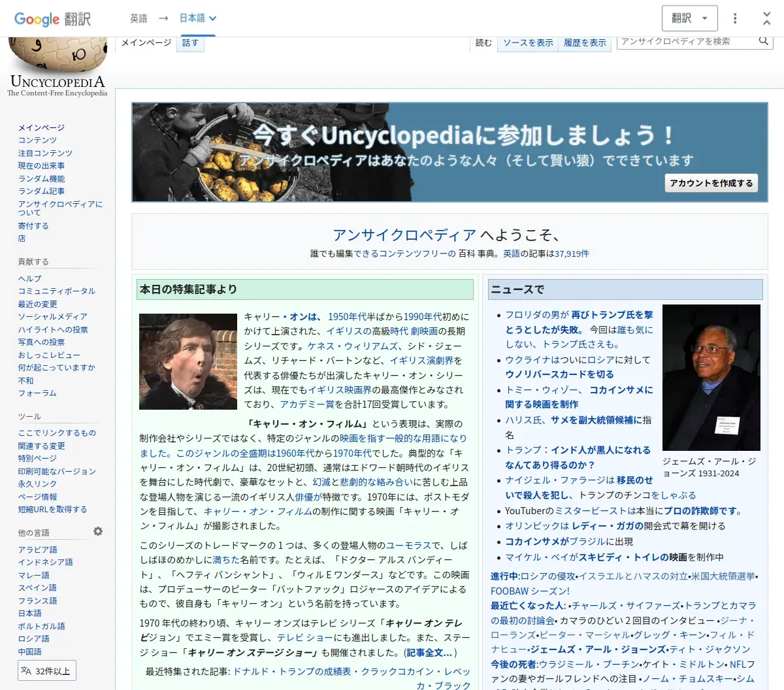The width and height of the screenshot is (784, 690).
Task: Open ウノリバースカードを切る news link
Action: pyautogui.click(x=559, y=374)
